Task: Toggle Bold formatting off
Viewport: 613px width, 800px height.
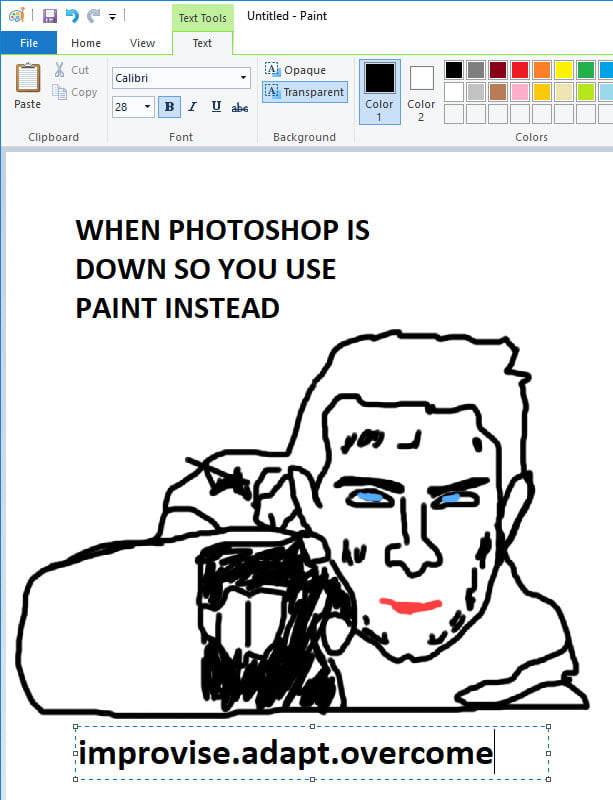Action: pos(169,107)
